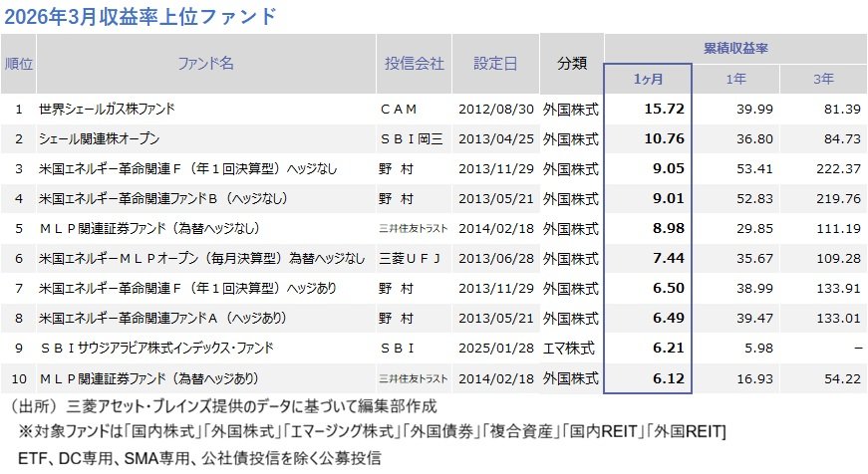
Task: Click the 2026年3月収益率上位ファンド title
Action: coord(141,17)
